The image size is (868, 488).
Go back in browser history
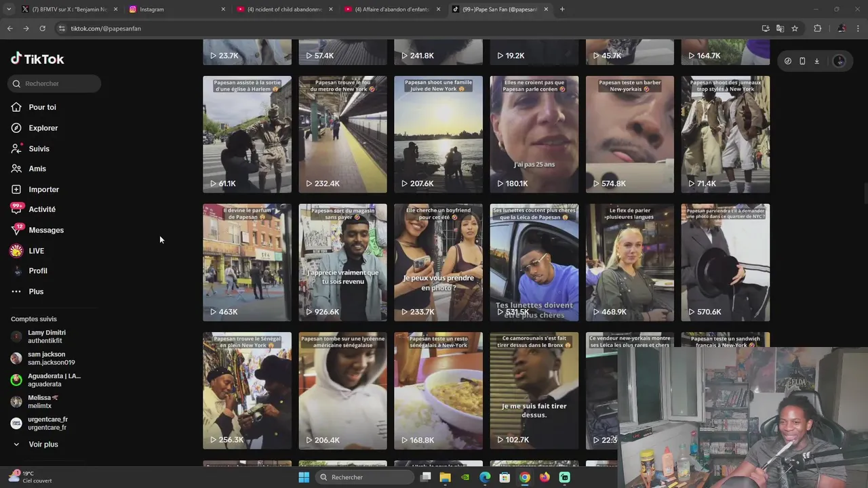(x=9, y=28)
